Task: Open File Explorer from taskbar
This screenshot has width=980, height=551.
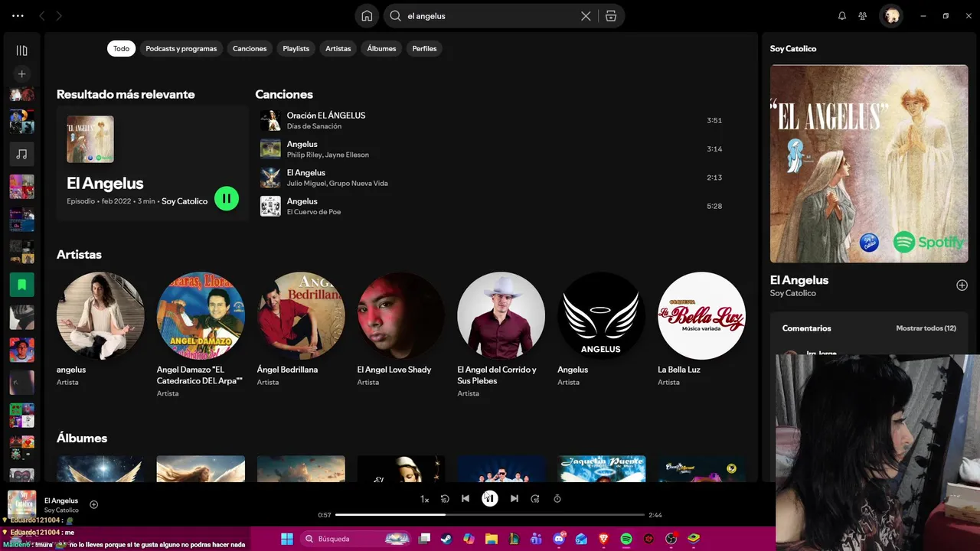Action: click(492, 539)
